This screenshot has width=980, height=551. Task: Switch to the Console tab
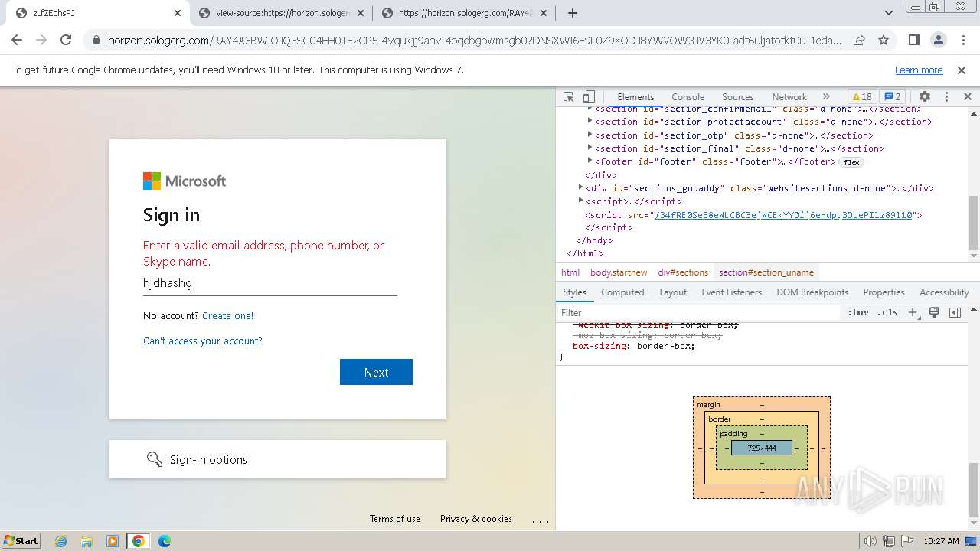point(688,97)
